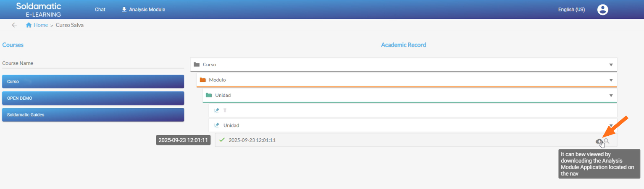Click the back arrow in the breadcrumb bar

(x=14, y=25)
